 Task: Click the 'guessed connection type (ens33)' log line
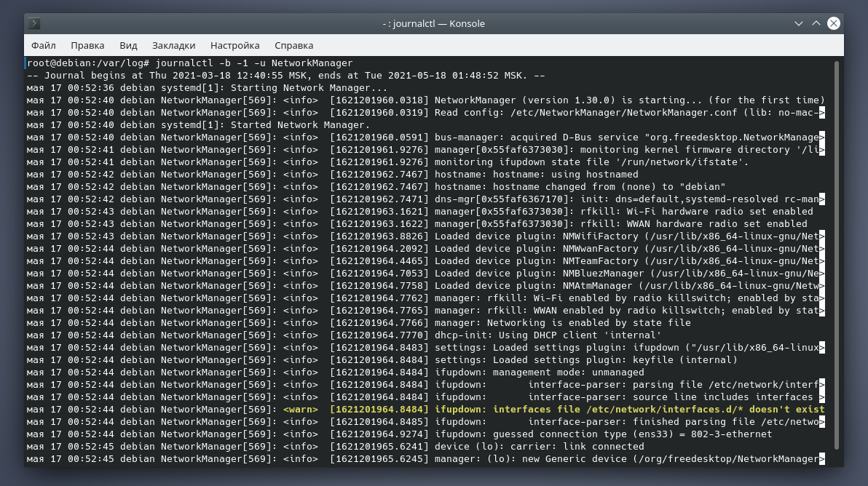[603, 434]
